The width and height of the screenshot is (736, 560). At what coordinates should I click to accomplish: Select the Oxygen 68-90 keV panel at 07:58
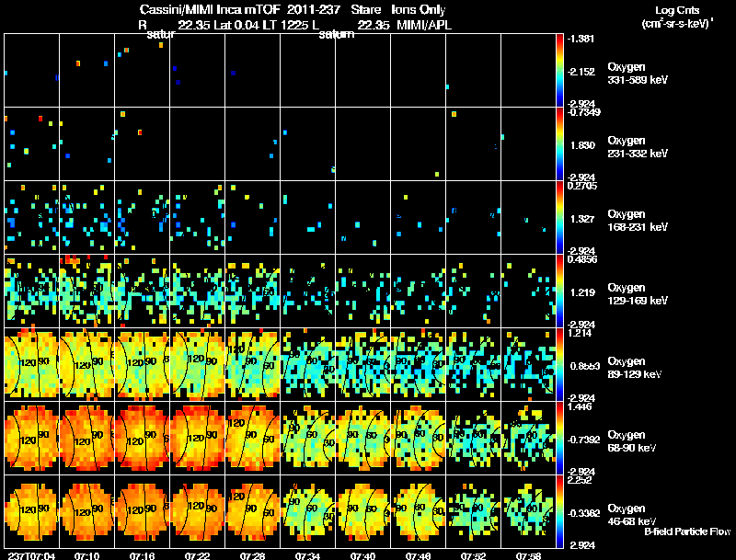pyautogui.click(x=528, y=438)
